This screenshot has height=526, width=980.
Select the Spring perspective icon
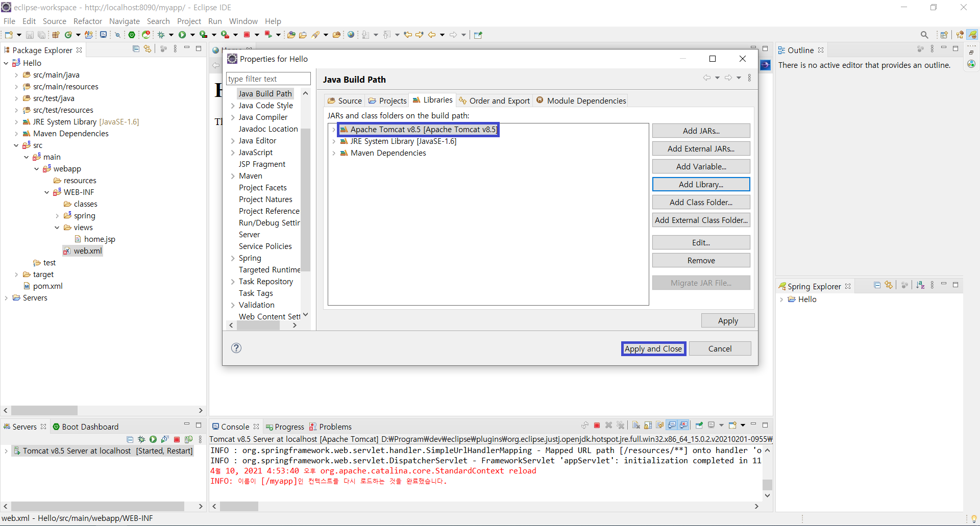(x=972, y=35)
